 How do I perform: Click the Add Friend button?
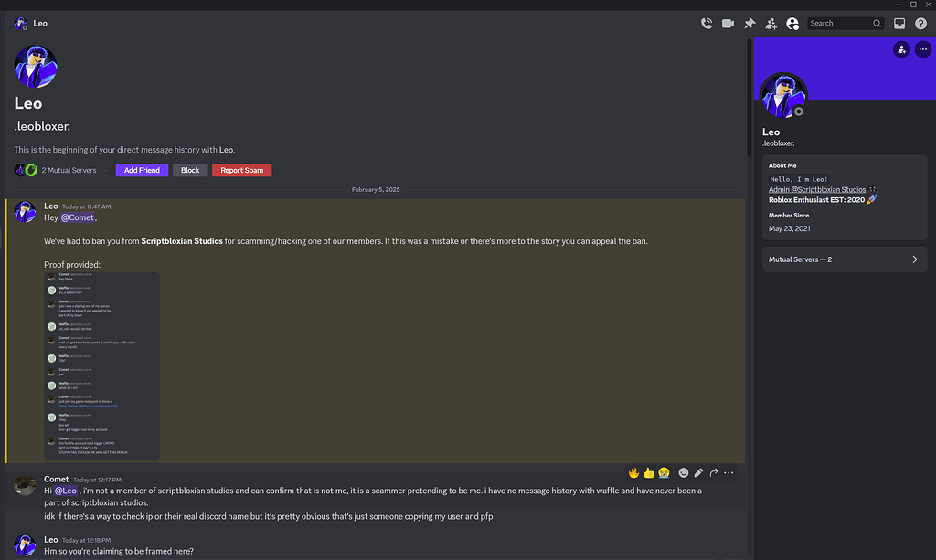142,170
